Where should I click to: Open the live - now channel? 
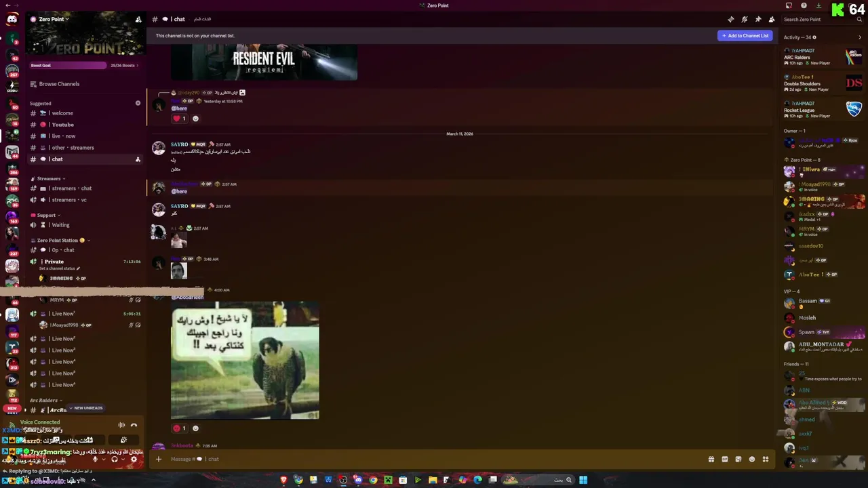pyautogui.click(x=85, y=136)
